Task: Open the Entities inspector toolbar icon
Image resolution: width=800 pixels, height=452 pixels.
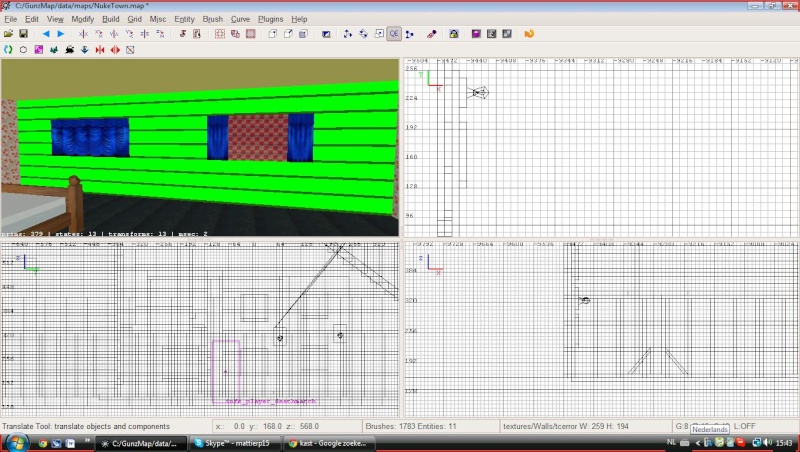Action: [x=507, y=34]
